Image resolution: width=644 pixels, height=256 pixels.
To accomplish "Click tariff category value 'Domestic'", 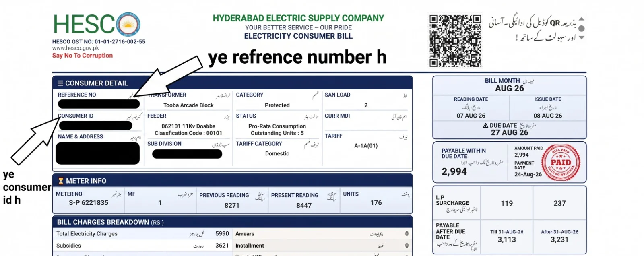I will pos(277,154).
